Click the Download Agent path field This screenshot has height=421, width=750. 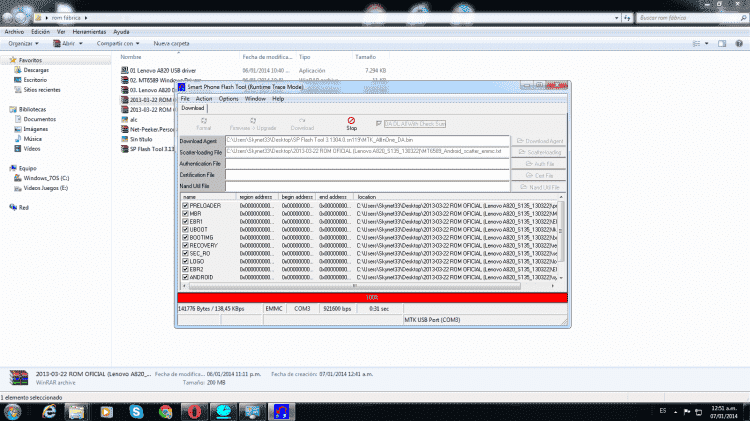[x=367, y=141]
